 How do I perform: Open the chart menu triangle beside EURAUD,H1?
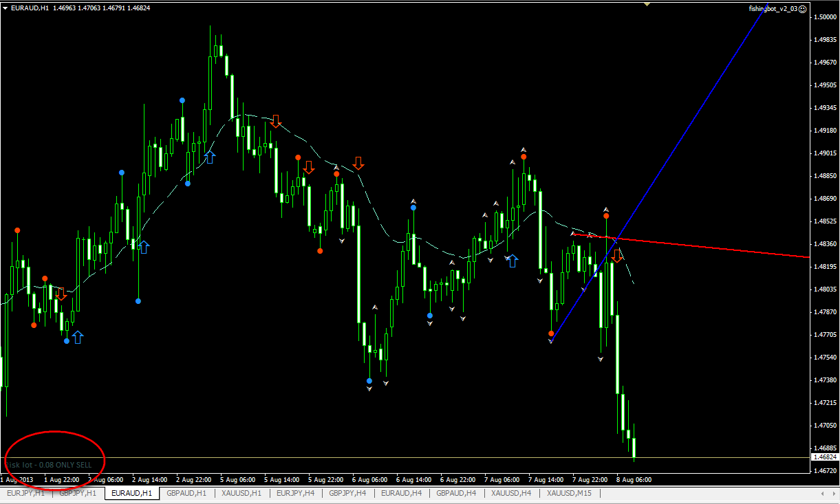click(x=6, y=8)
